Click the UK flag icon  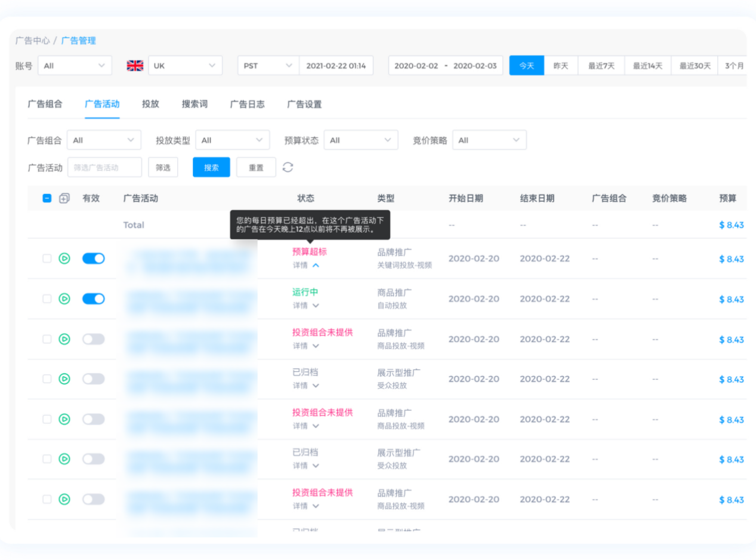coord(135,66)
